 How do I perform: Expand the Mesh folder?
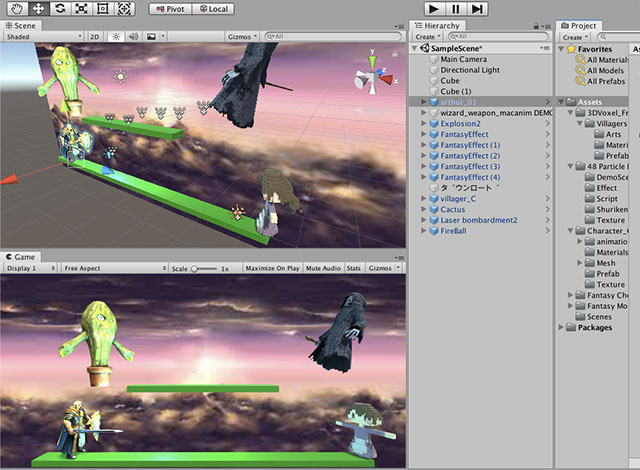click(x=580, y=263)
